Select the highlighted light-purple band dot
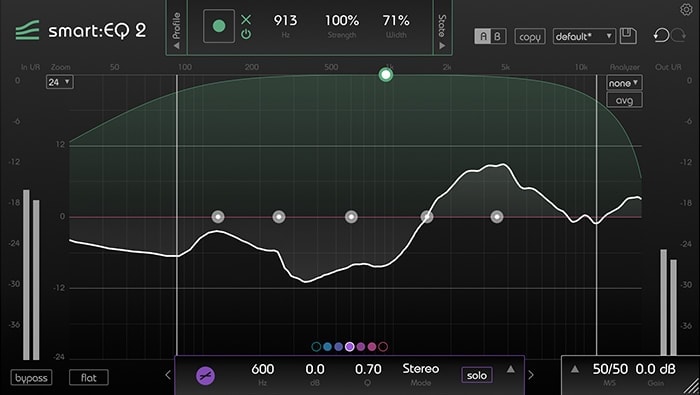The width and height of the screenshot is (700, 395). pyautogui.click(x=350, y=346)
